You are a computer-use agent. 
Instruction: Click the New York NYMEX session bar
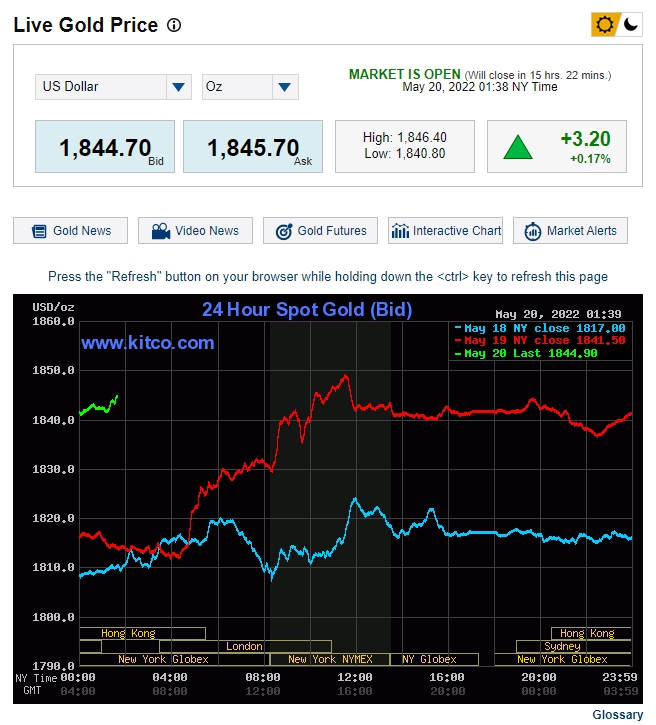click(x=330, y=659)
